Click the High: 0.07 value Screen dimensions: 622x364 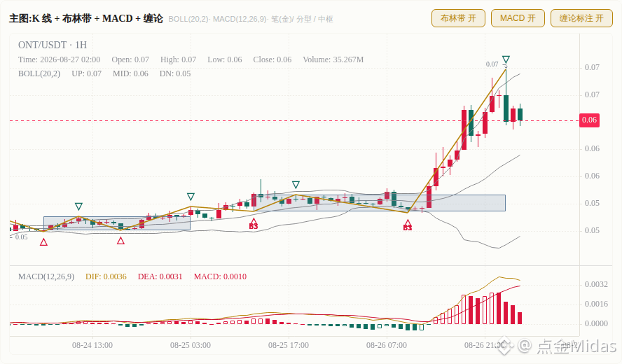tap(178, 59)
